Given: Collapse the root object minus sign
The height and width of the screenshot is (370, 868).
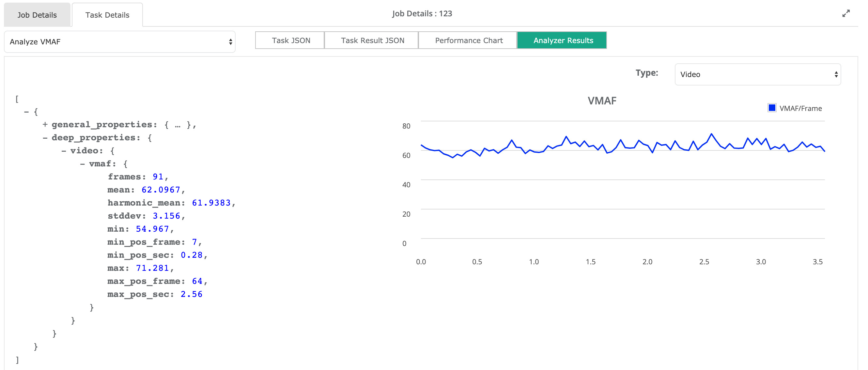Looking at the screenshot, I should point(26,112).
